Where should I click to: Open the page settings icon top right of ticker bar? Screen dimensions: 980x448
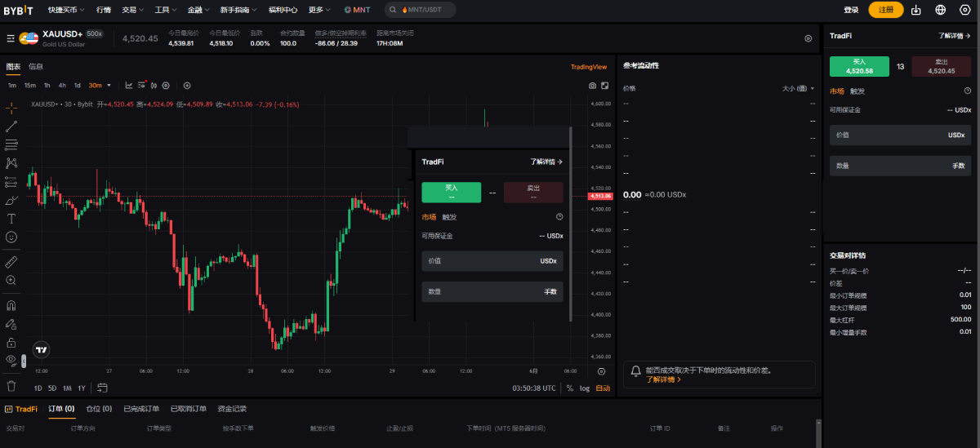(808, 38)
